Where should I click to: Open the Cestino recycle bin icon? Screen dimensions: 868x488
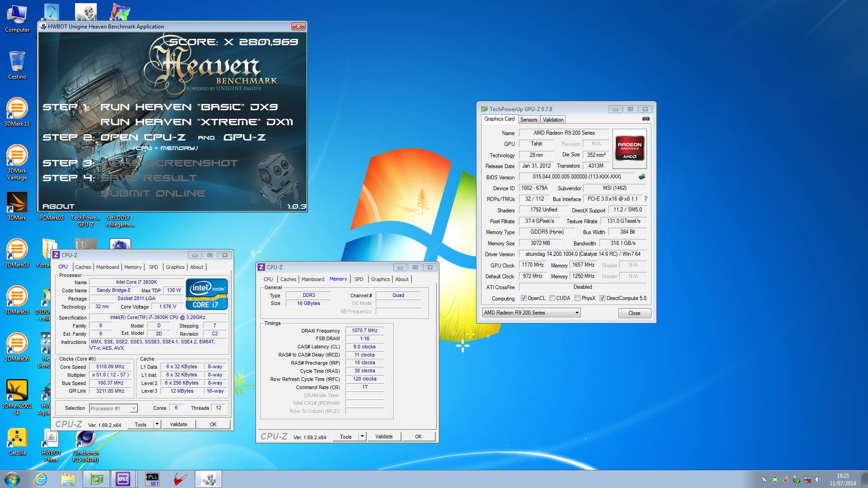click(17, 66)
